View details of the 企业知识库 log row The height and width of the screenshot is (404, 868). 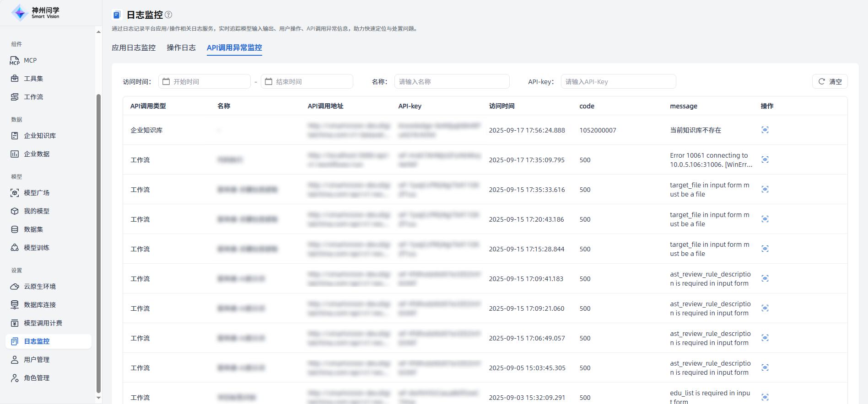765,130
